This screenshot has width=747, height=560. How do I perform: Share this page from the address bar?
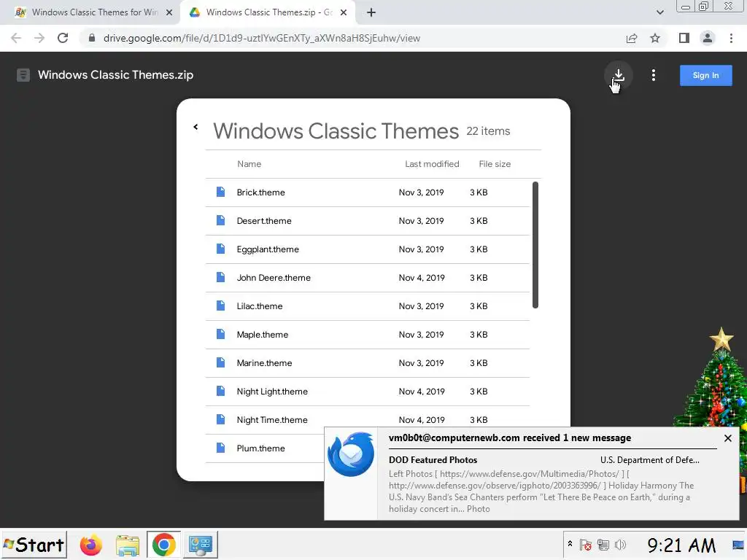coord(632,38)
